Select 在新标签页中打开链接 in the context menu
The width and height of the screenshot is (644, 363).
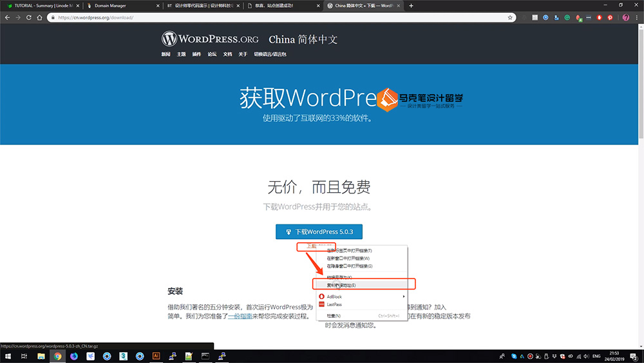pyautogui.click(x=362, y=250)
